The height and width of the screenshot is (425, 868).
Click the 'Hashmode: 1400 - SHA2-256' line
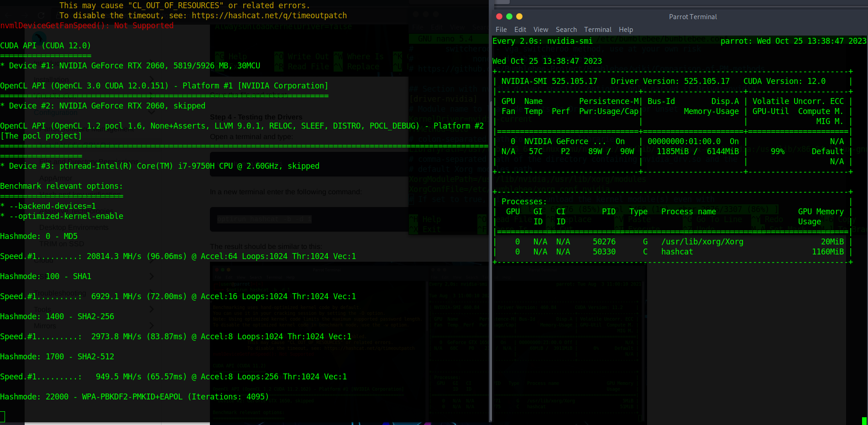coord(57,316)
